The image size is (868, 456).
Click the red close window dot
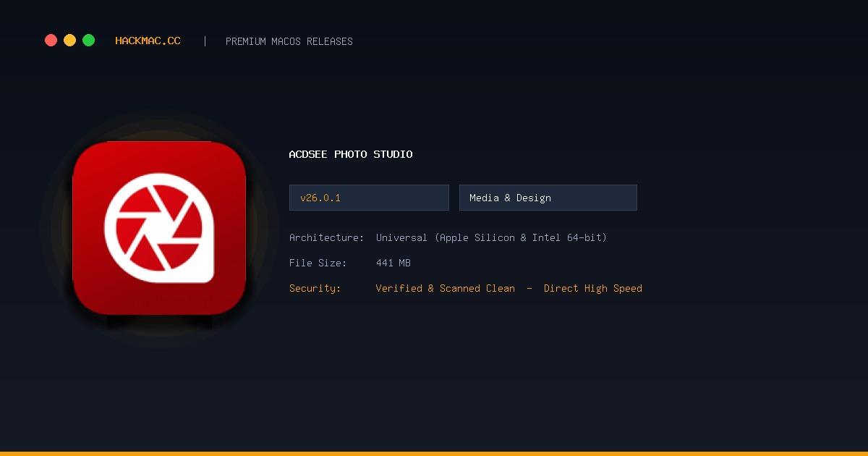point(51,41)
